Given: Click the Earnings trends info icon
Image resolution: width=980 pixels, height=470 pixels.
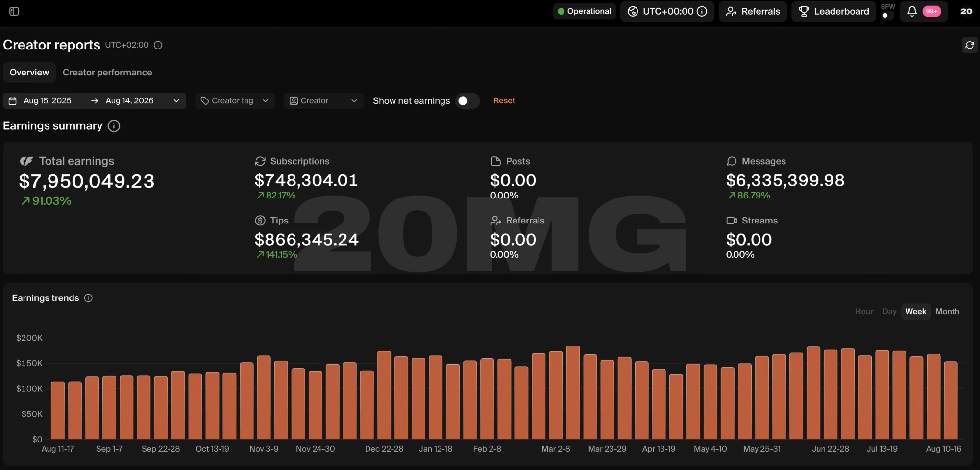Looking at the screenshot, I should pos(88,298).
